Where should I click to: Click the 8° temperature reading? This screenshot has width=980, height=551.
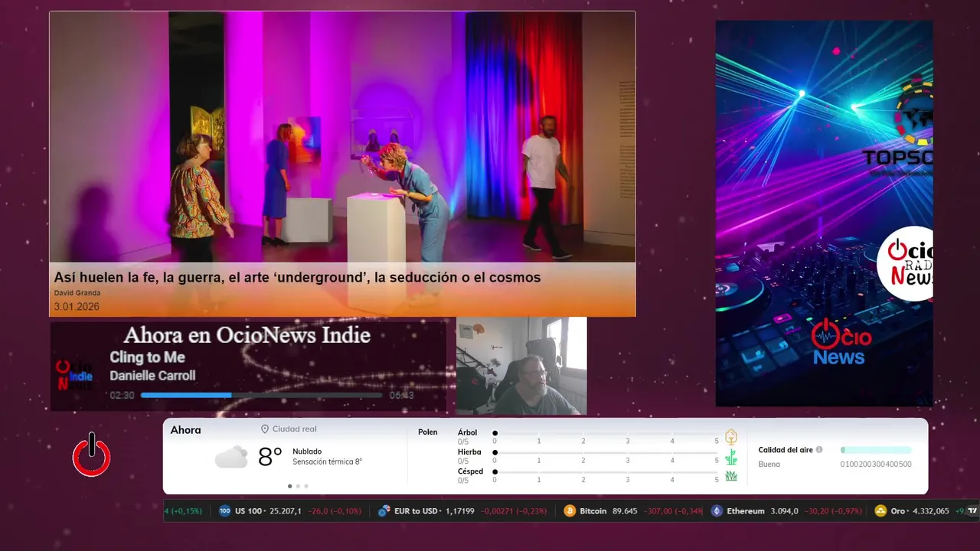pos(270,457)
